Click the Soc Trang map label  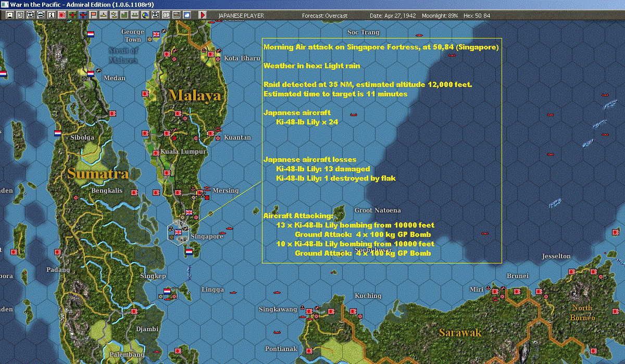[363, 32]
